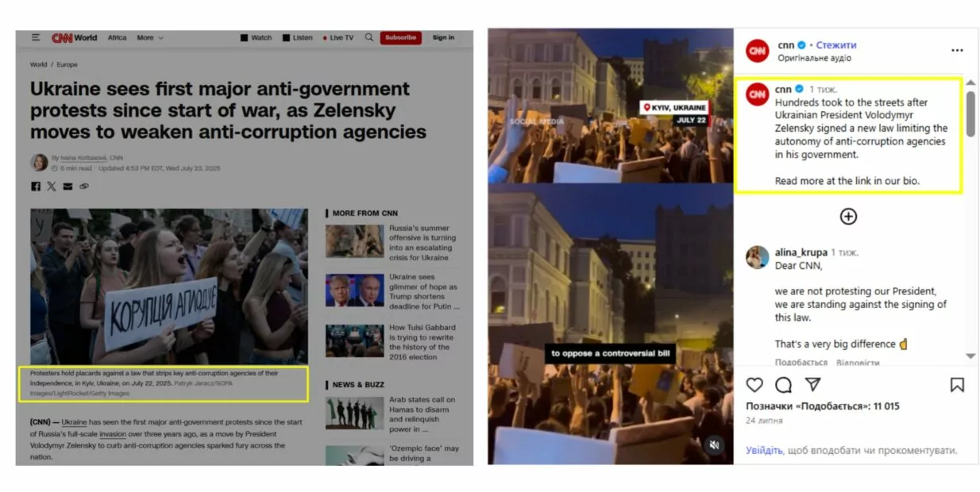The height and width of the screenshot is (492, 980).
Task: Open main protest photo with placard
Action: 169,286
